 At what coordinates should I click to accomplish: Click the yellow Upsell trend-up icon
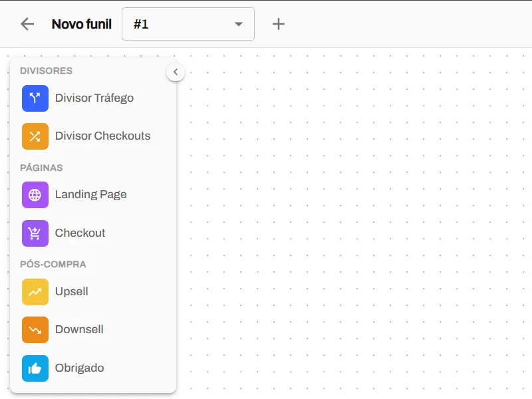pyautogui.click(x=35, y=292)
